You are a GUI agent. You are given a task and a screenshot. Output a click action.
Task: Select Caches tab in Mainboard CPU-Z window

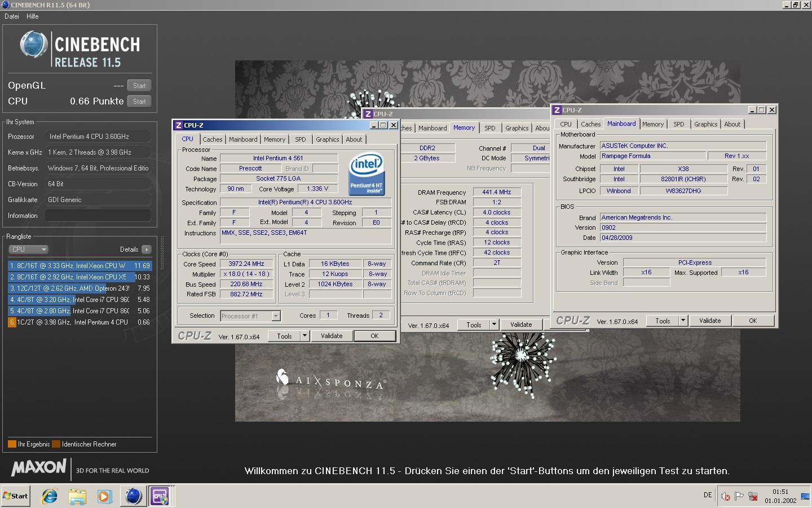pos(591,124)
